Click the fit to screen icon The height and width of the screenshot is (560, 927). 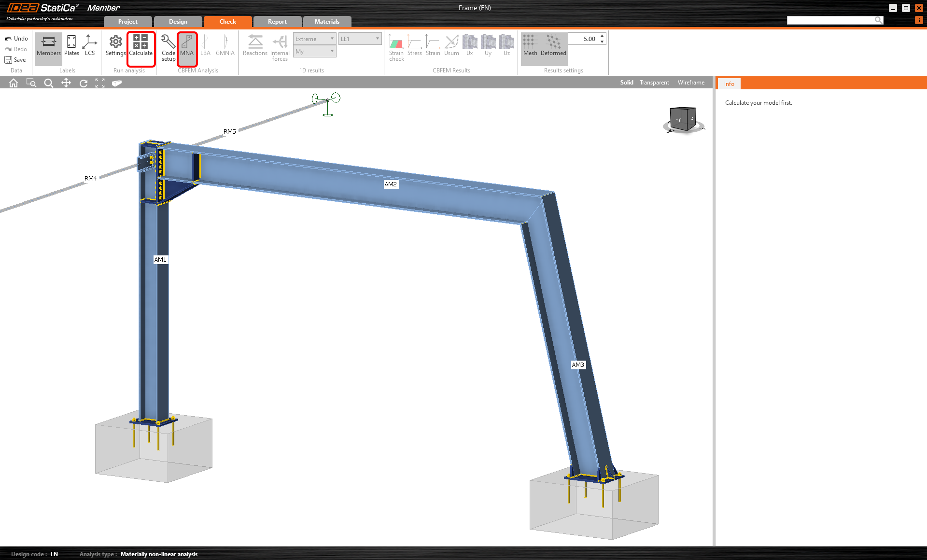(x=100, y=83)
